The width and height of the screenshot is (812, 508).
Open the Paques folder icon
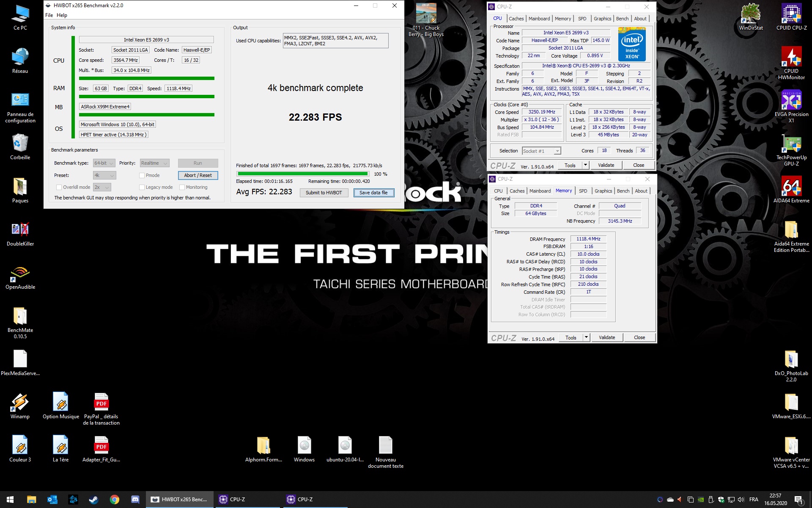20,190
